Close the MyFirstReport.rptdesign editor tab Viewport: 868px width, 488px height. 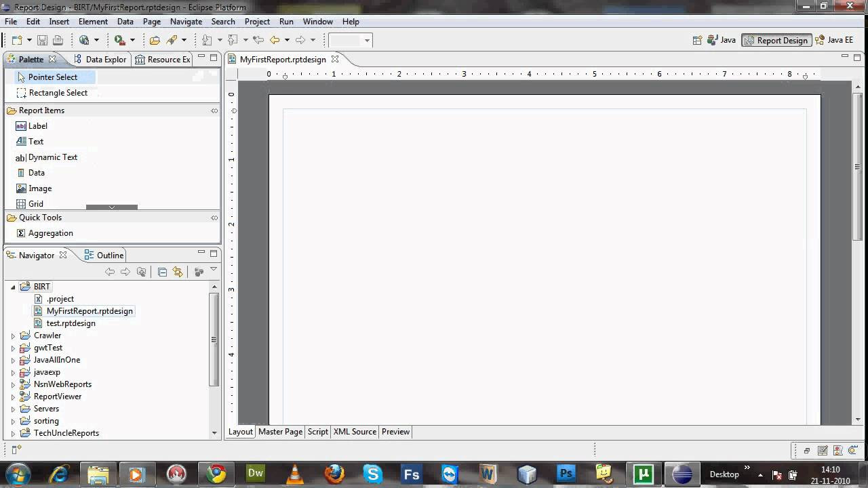pyautogui.click(x=334, y=60)
